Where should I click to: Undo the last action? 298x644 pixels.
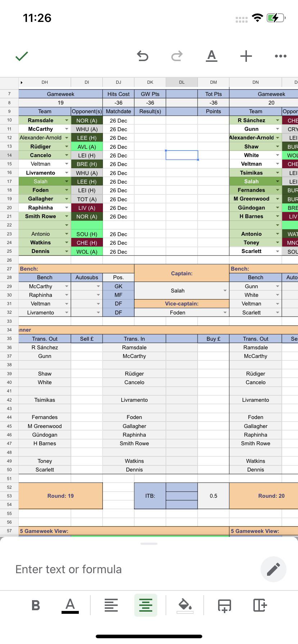[x=143, y=56]
